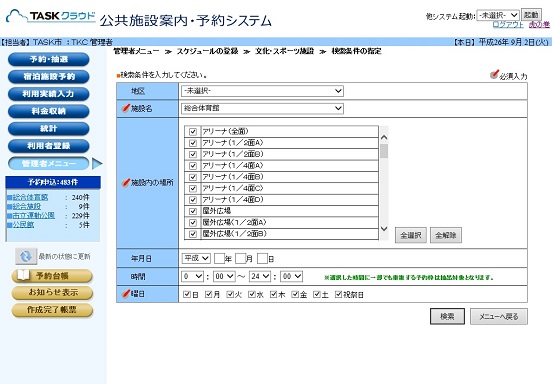
Task: Uncheck アリーナ(1/4面A) checkbox
Action: click(x=193, y=166)
